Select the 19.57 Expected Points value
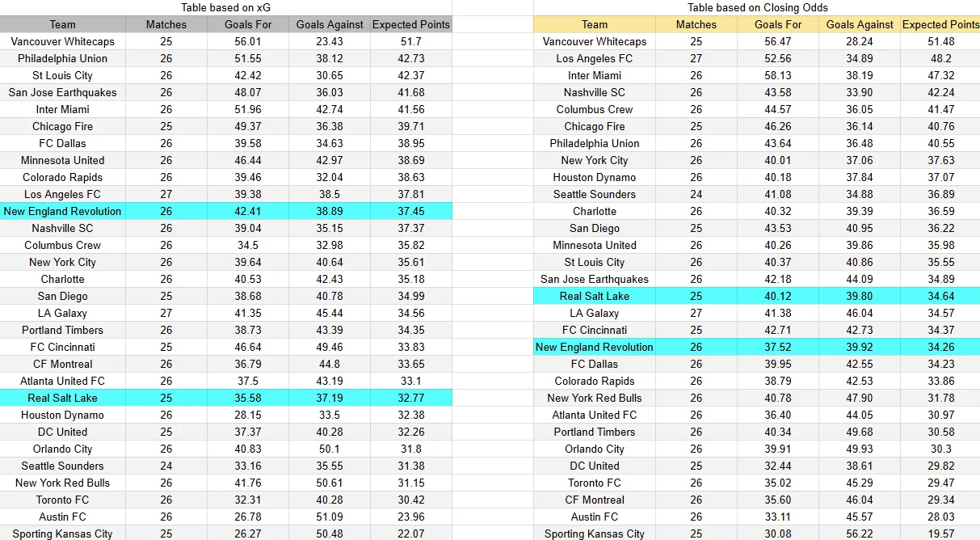This screenshot has height=540, width=980. tap(940, 534)
